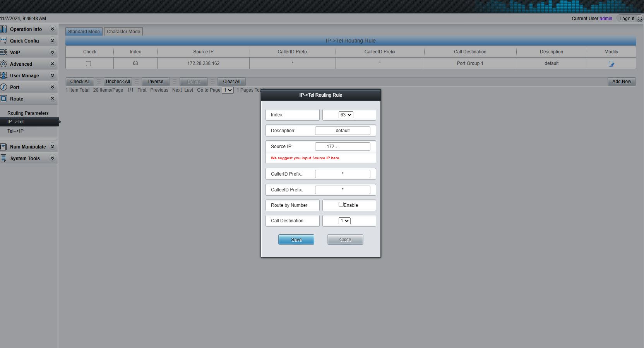Expand the User Manage section chevron
Image resolution: width=644 pixels, height=348 pixels.
click(52, 75)
